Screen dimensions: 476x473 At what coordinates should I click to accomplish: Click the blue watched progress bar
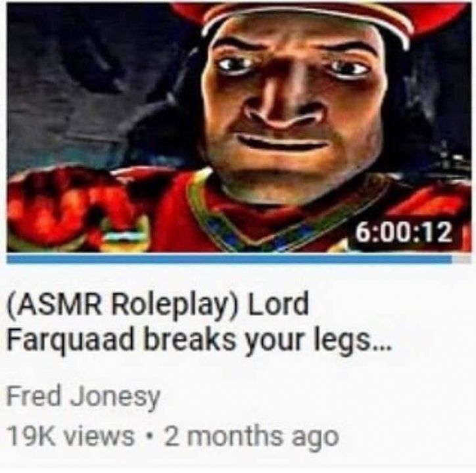pos(229,259)
